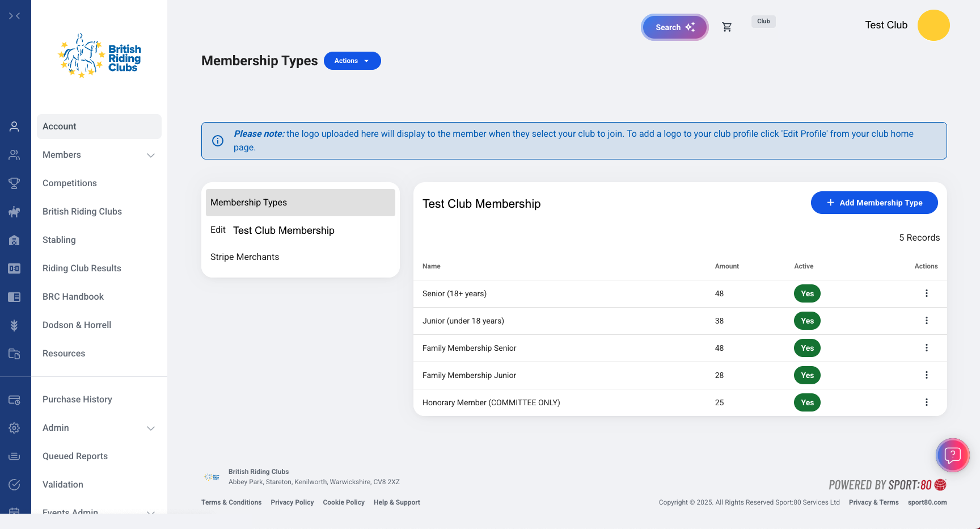Open three-dot actions for Senior (18+ years)
Image resolution: width=980 pixels, height=529 pixels.
pos(926,293)
